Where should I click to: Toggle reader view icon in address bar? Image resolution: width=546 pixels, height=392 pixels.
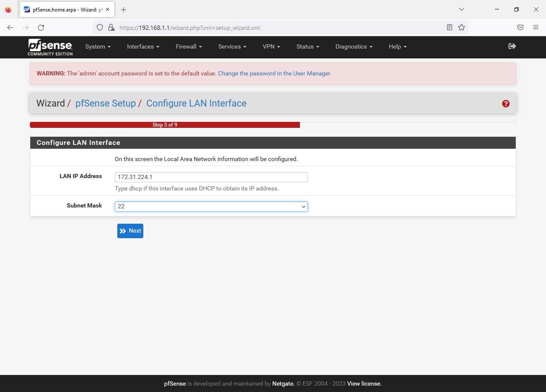point(450,27)
